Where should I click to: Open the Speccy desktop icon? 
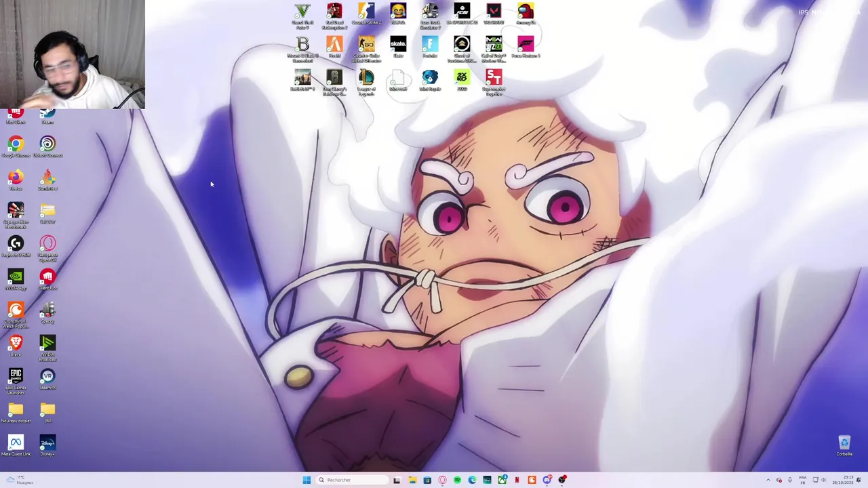pos(47,313)
